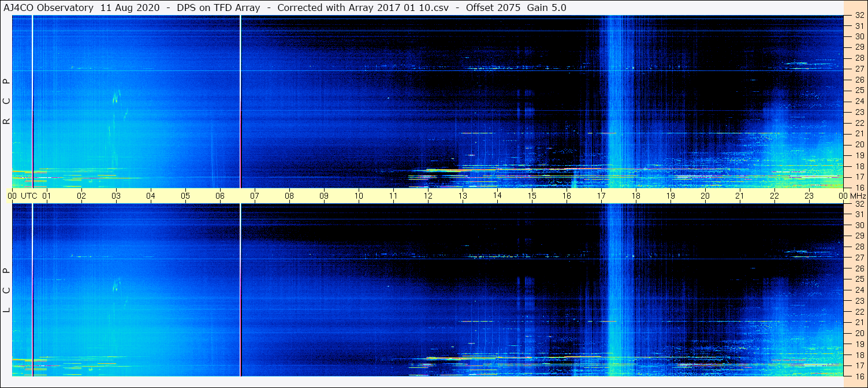Select the 'Gain 5.0' header value

(546, 8)
